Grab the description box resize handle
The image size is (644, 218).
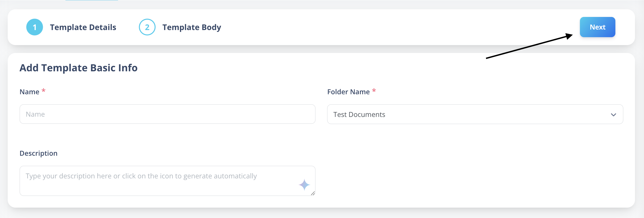click(313, 193)
